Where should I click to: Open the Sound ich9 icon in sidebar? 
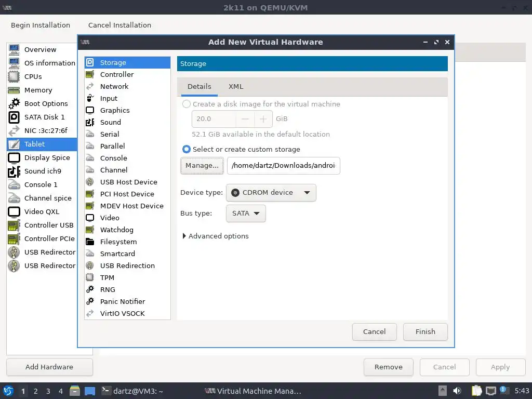pyautogui.click(x=14, y=171)
